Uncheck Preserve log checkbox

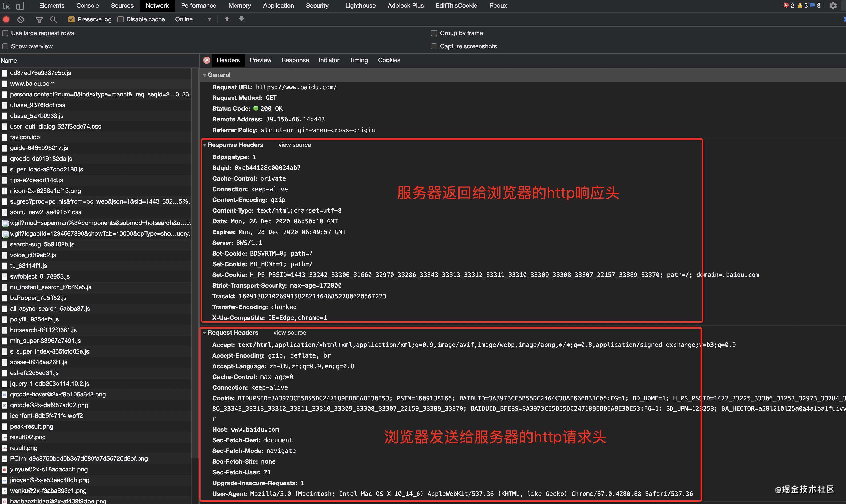71,19
